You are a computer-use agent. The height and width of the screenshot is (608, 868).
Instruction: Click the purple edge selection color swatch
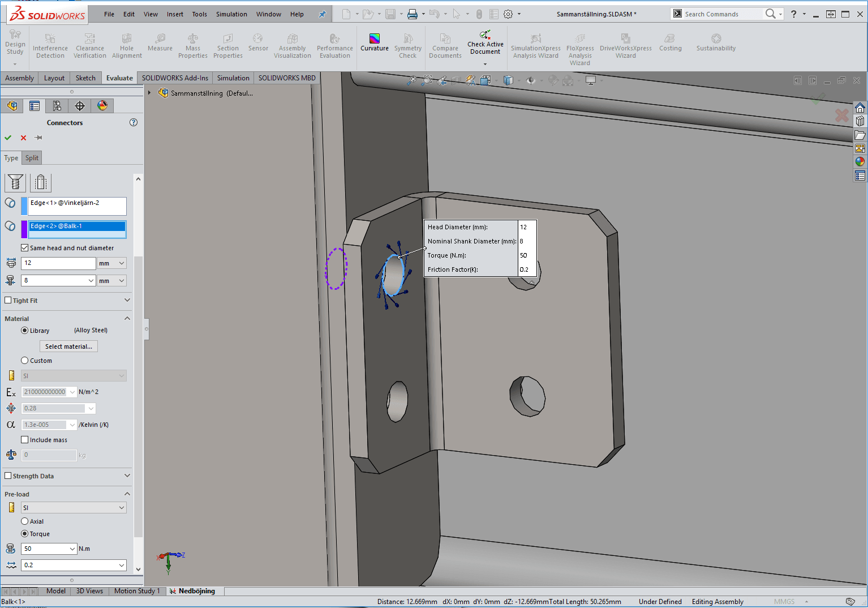pos(24,229)
